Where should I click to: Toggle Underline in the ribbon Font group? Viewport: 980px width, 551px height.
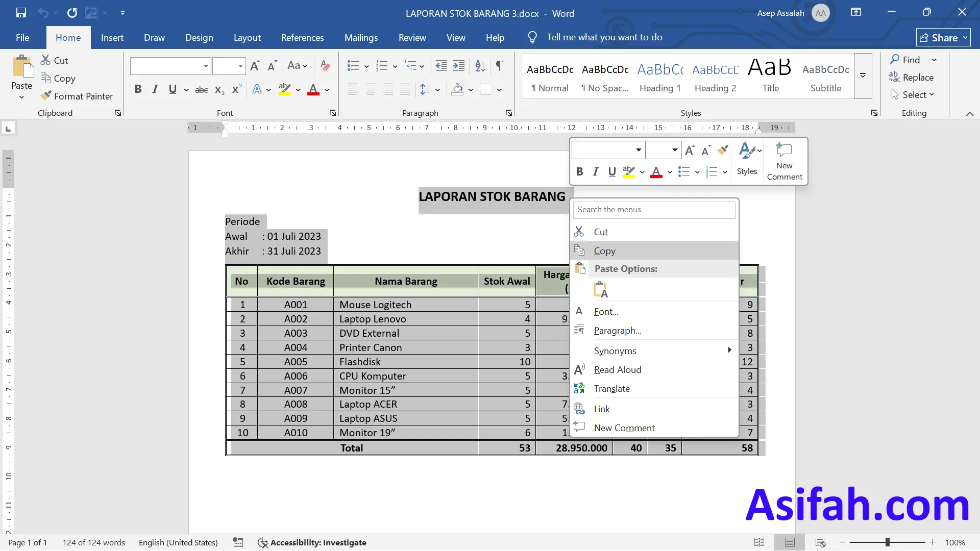coord(173,89)
